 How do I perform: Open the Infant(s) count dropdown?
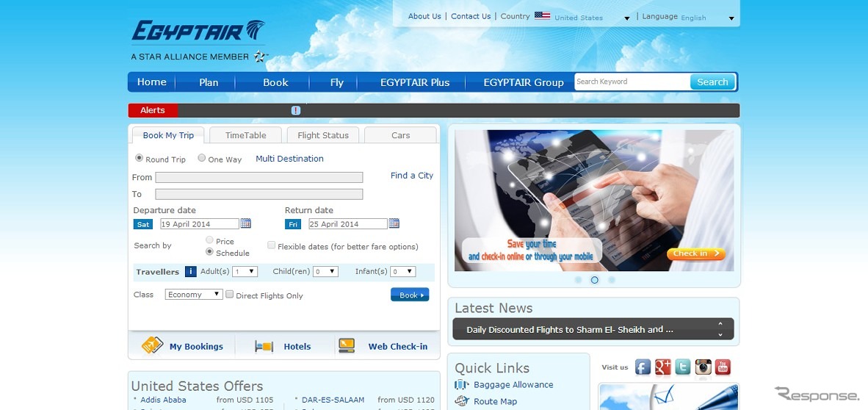[403, 271]
